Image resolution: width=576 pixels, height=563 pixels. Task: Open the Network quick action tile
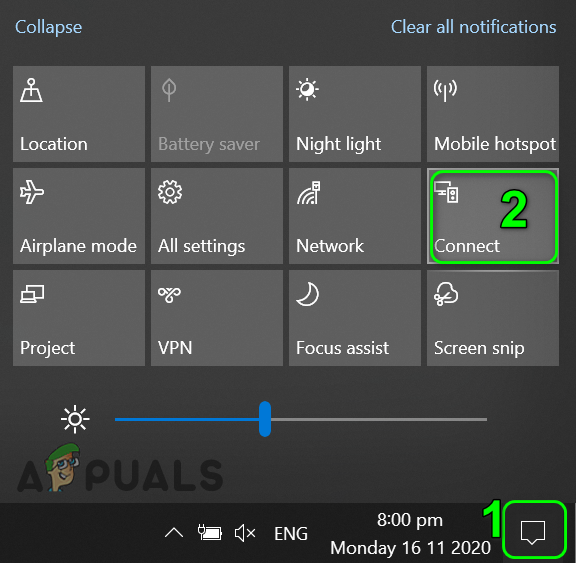(x=355, y=216)
